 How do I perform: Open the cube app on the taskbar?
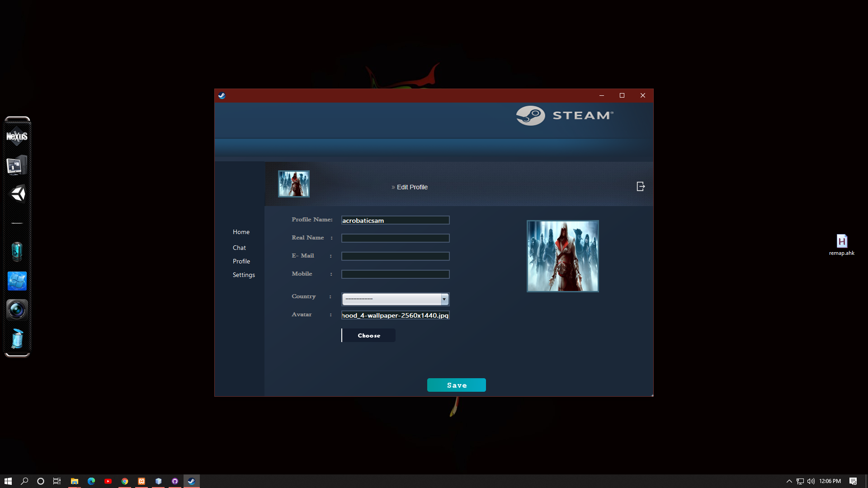pos(158,481)
